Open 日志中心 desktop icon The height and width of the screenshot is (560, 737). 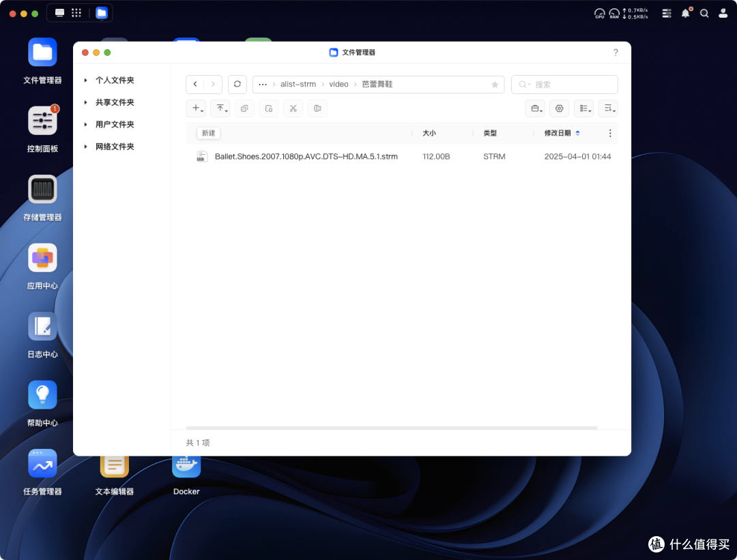pos(42,327)
